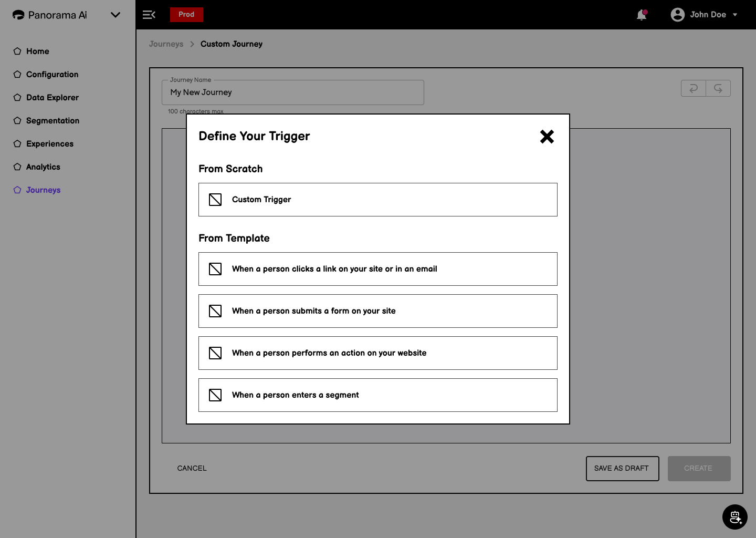Open Analytics in the sidebar
Viewport: 756px width, 538px height.
pyautogui.click(x=43, y=167)
